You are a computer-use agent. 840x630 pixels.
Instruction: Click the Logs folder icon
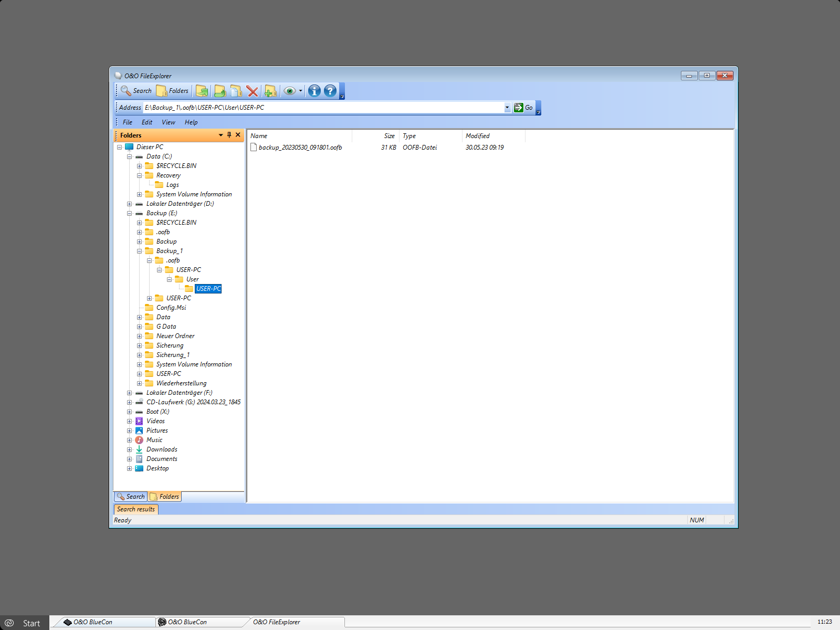coord(159,185)
